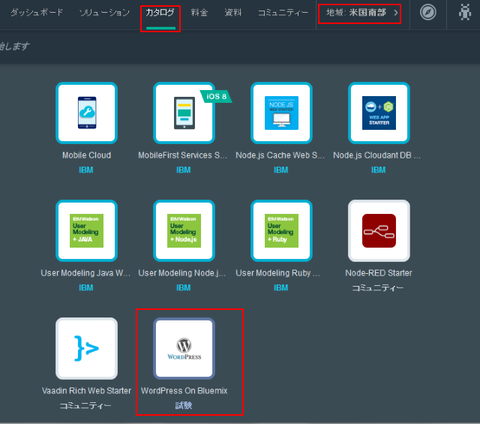Go to the コミュニティー tab
The width and height of the screenshot is (480, 424).
[283, 13]
